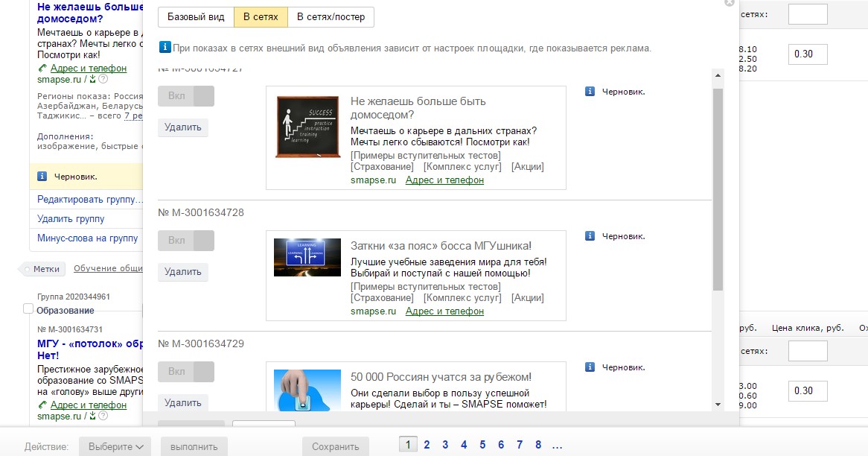Viewport: 868px width, 456px height.
Task: Click the empty lower field beside сетях
Action: click(x=808, y=351)
